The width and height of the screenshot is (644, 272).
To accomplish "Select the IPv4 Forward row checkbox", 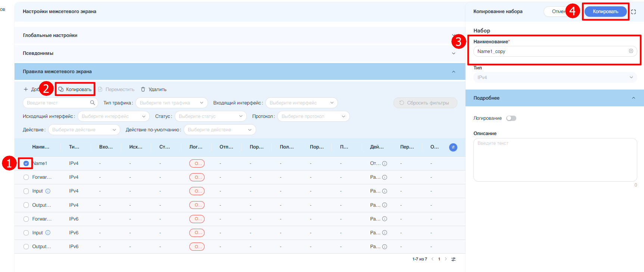I will [x=26, y=177].
